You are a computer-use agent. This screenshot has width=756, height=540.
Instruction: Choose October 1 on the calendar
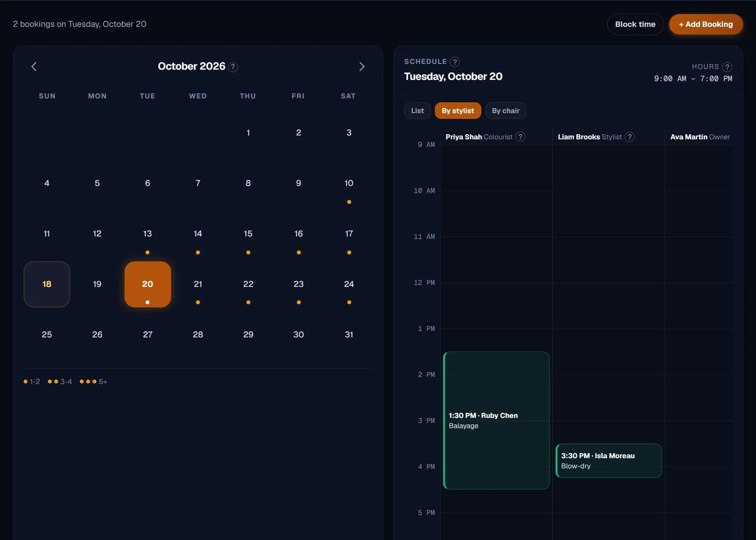point(248,133)
